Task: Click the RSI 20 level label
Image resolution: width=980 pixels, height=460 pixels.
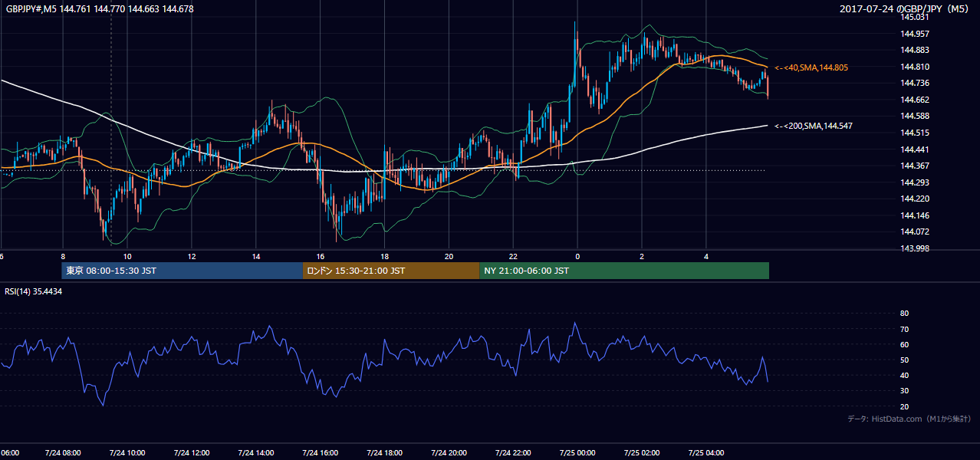Action: pos(904,406)
